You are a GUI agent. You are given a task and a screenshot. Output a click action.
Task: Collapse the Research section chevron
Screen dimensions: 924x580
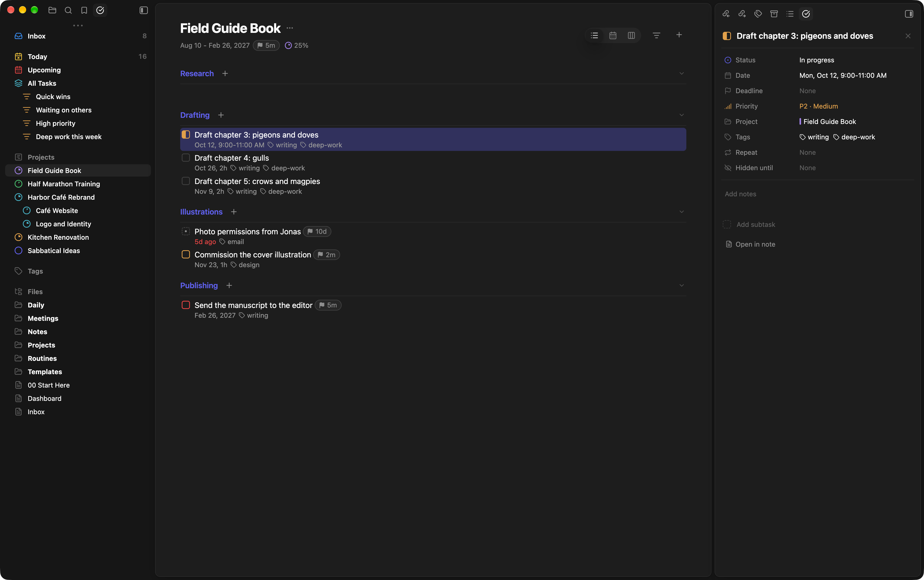(682, 73)
